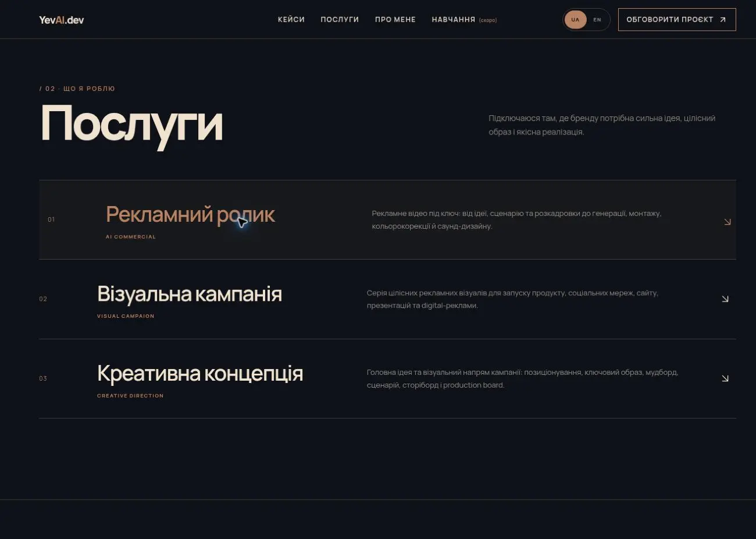Click the intro text starting with Підключаюся там

pyautogui.click(x=602, y=125)
